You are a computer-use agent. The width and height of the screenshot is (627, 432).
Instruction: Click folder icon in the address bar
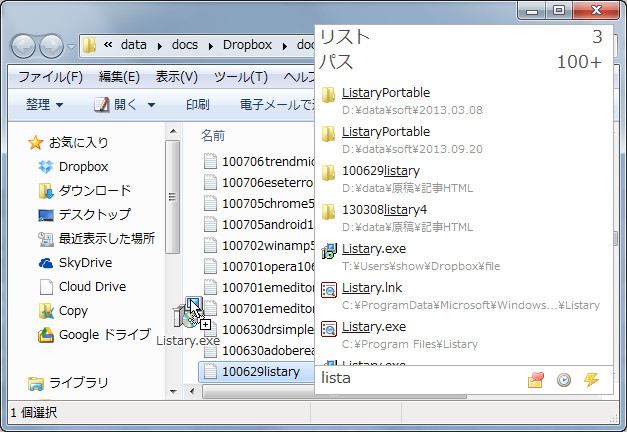pyautogui.click(x=89, y=45)
